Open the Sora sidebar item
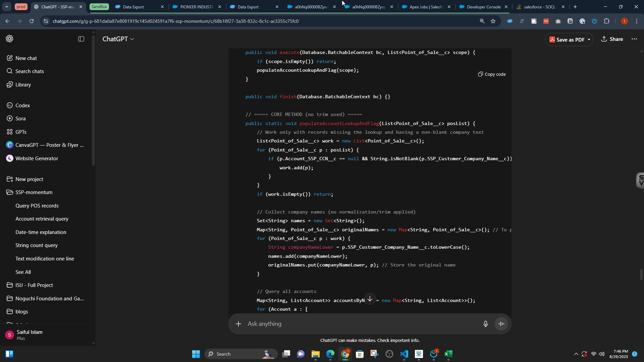 (x=20, y=119)
